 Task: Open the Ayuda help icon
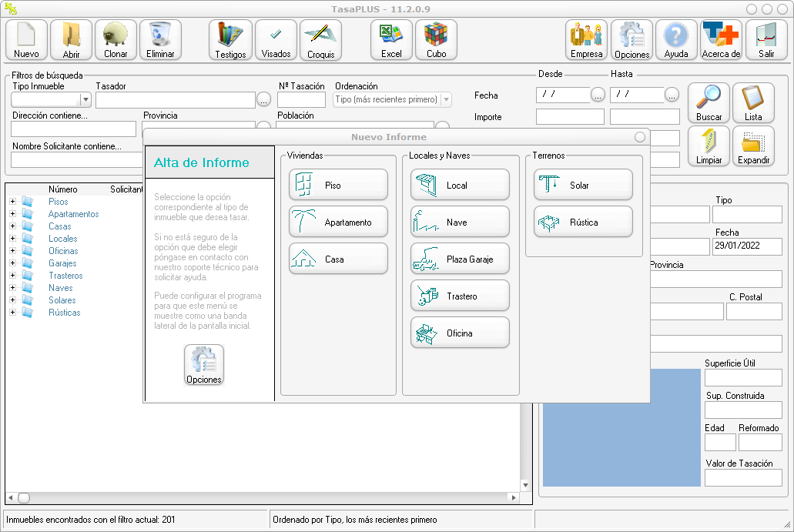[676, 40]
